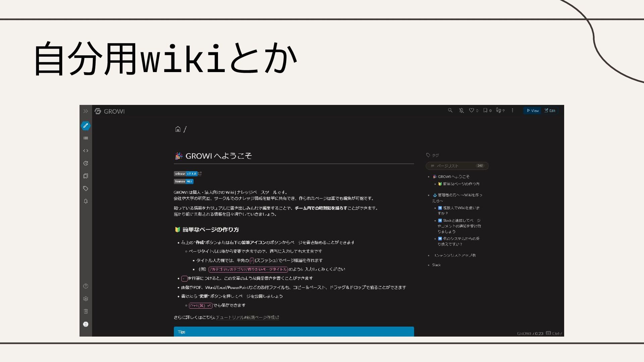
Task: Click the home icon in the breadcrumb
Action: coord(178,129)
